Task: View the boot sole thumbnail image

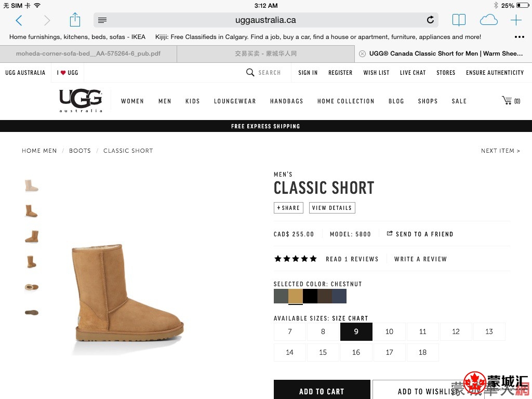Action: 32,312
